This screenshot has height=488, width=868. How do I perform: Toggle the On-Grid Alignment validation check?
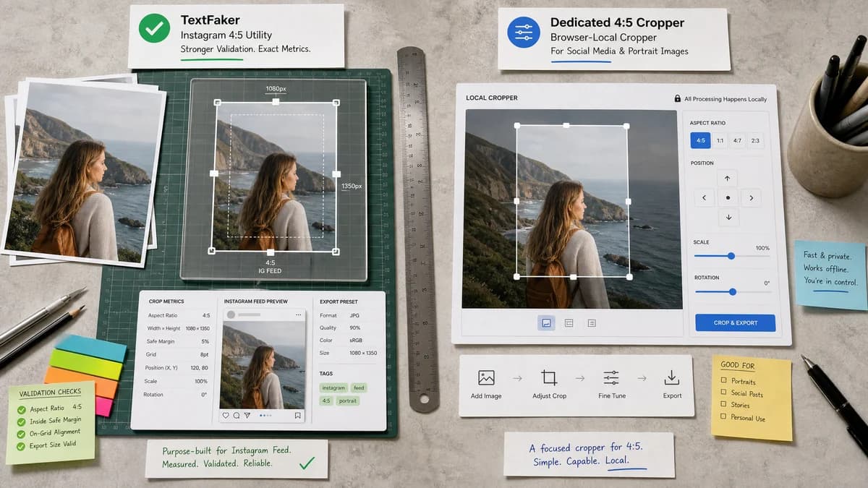21,434
